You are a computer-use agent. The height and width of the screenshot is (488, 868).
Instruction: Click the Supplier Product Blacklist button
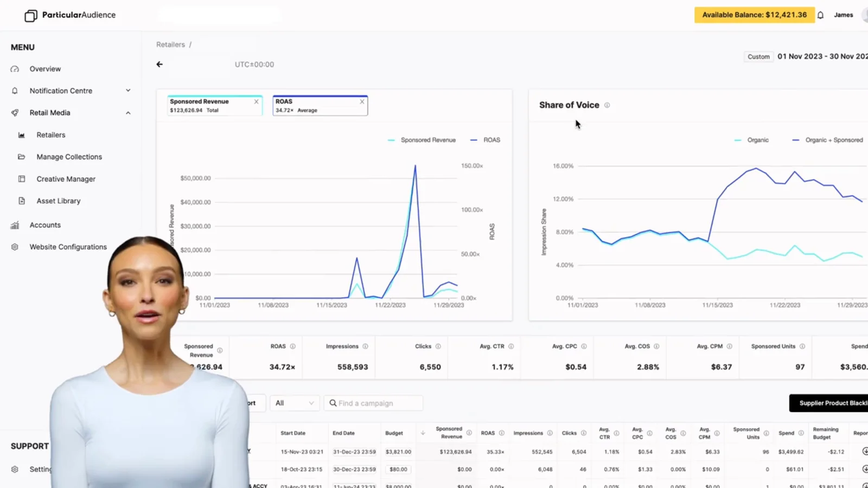click(x=828, y=403)
